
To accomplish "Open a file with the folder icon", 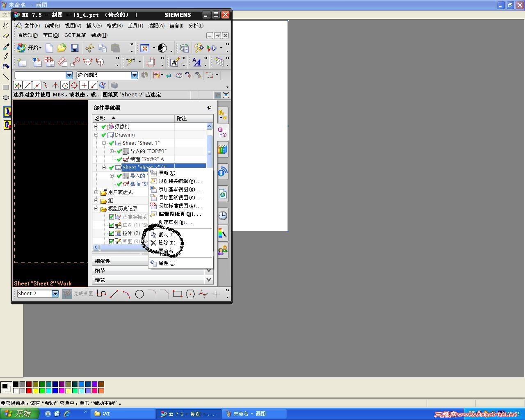I will [62, 48].
